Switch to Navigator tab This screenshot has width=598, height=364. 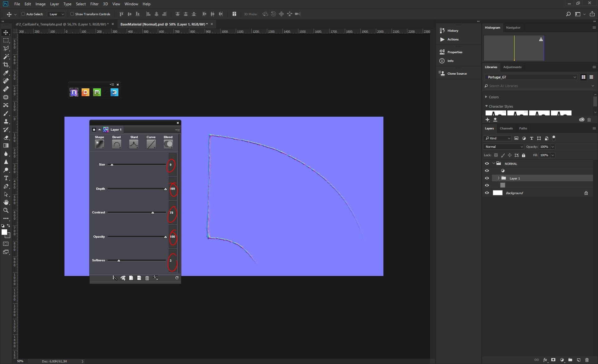coord(513,28)
